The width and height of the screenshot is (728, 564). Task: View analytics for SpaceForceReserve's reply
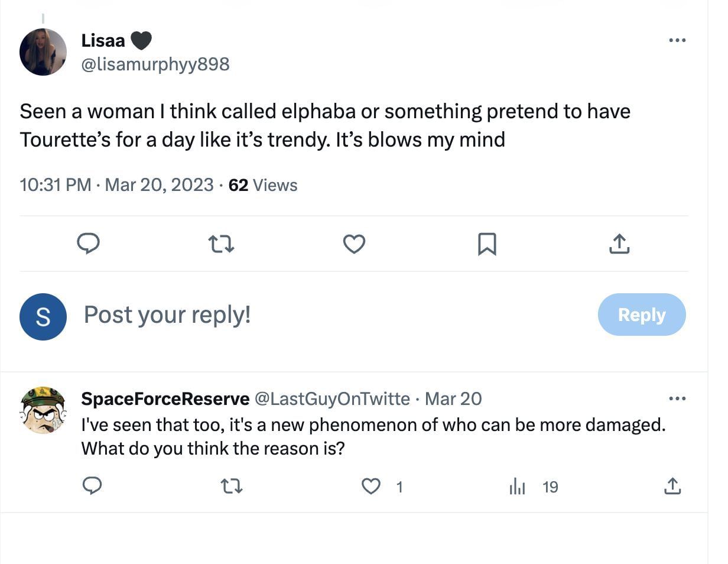click(x=517, y=487)
